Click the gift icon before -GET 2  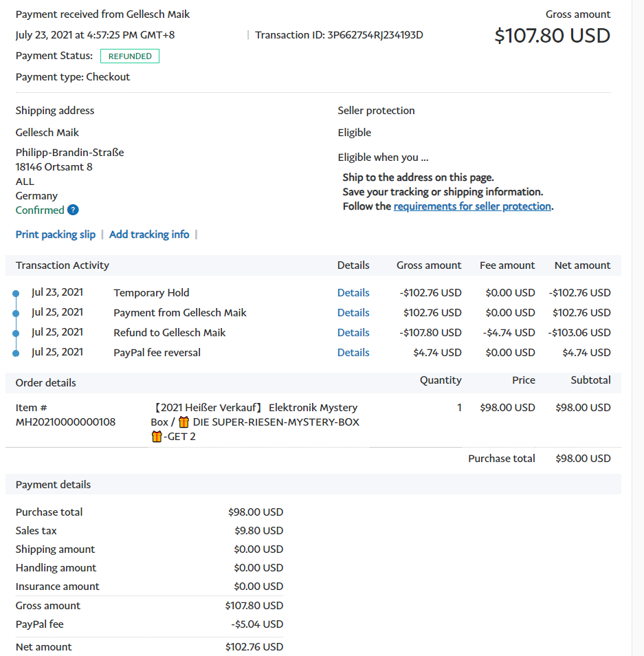[x=157, y=437]
